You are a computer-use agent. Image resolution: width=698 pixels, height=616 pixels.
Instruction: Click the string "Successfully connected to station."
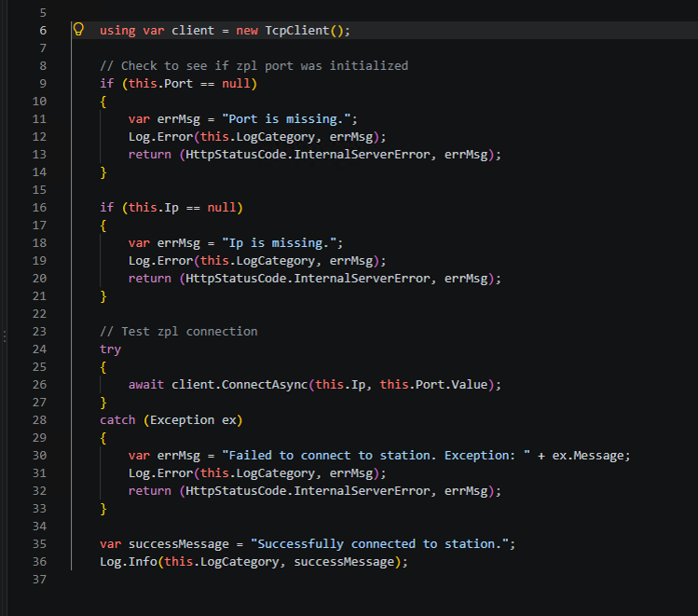tap(379, 544)
